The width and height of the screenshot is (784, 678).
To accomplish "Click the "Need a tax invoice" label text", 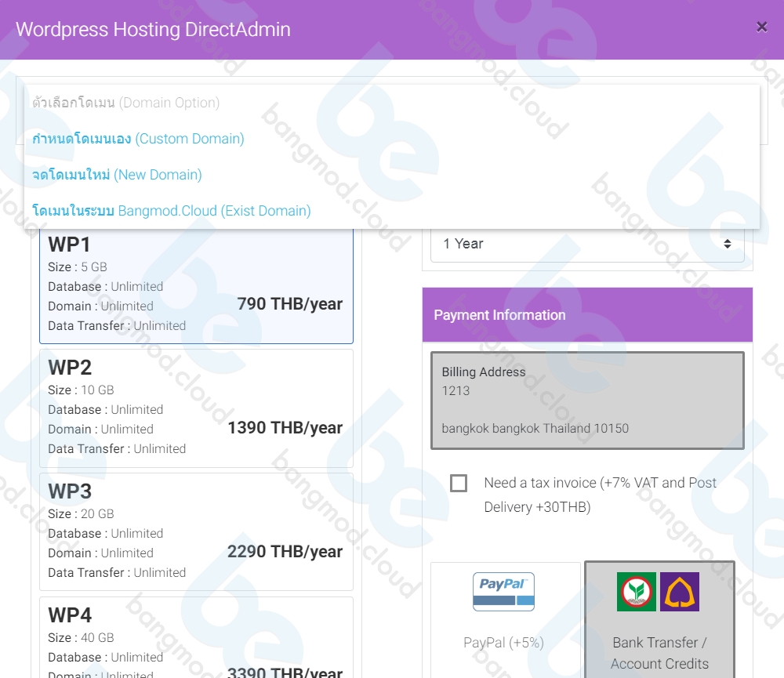I will (600, 495).
